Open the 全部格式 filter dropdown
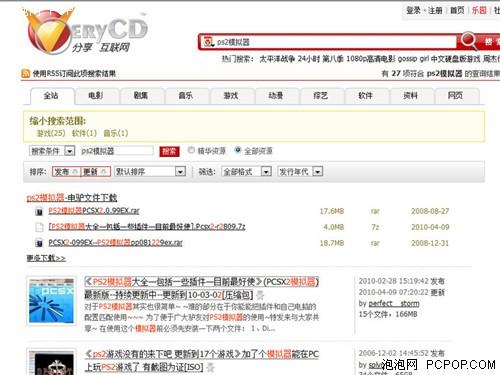Image resolution: width=500 pixels, height=375 pixels. pos(246,172)
